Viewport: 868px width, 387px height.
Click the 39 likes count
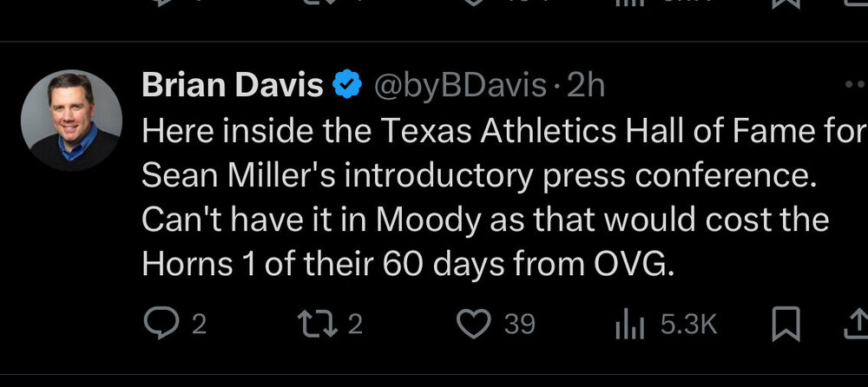pyautogui.click(x=519, y=325)
